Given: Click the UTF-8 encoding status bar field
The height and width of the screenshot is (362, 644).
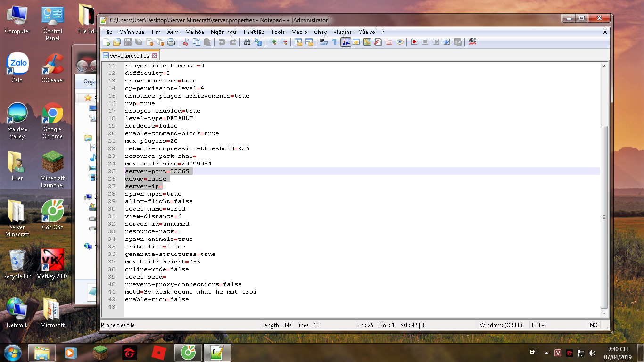Looking at the screenshot, I should coord(557,325).
